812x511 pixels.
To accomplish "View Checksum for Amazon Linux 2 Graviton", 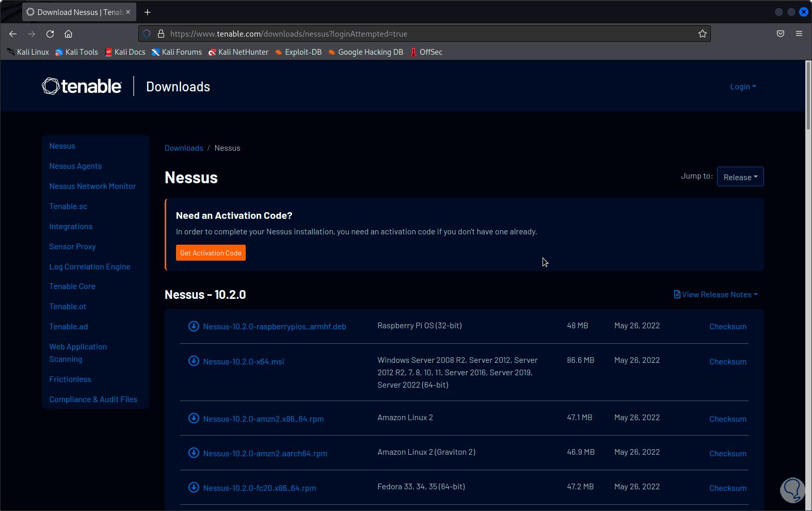I will tap(728, 454).
